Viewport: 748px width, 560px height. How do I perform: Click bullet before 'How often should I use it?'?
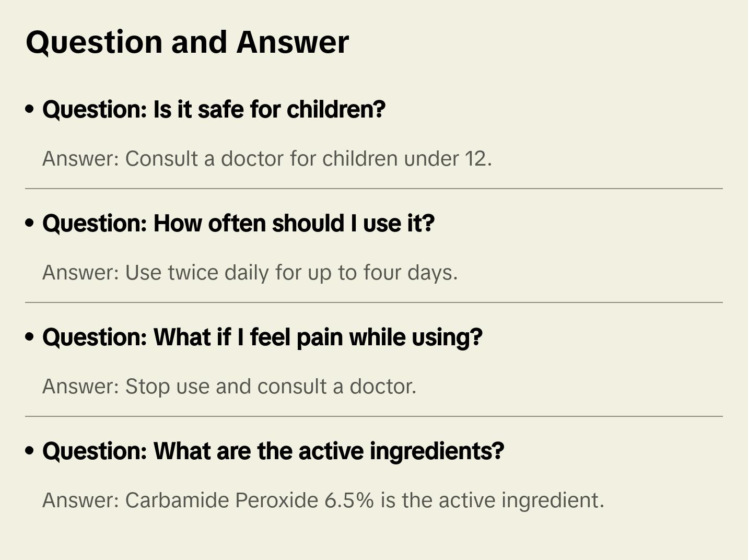30,224
